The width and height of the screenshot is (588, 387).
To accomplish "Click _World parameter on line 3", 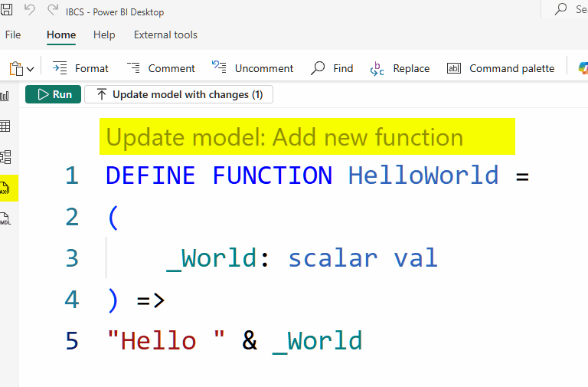I will 211,259.
